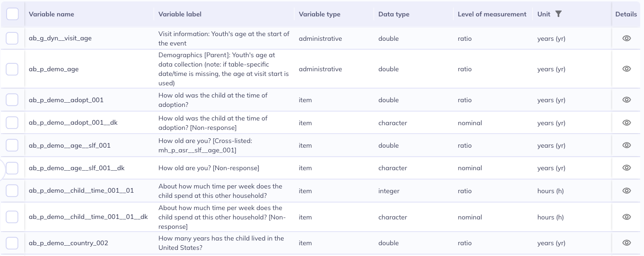
Task: Show details for ab_p_demo__adopt_001
Action: pos(627,100)
